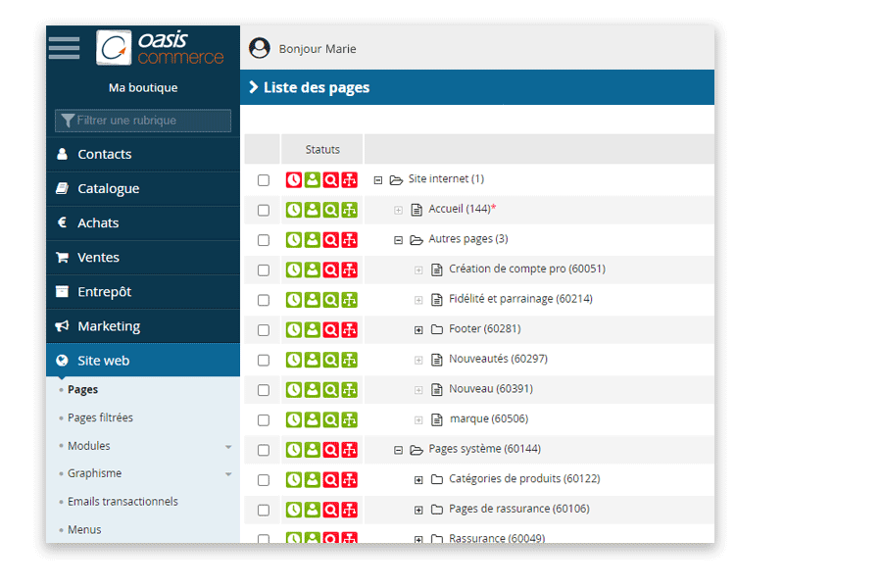The image size is (882, 588).
Task: Collapse the Autres pages folder
Action: coord(398,240)
